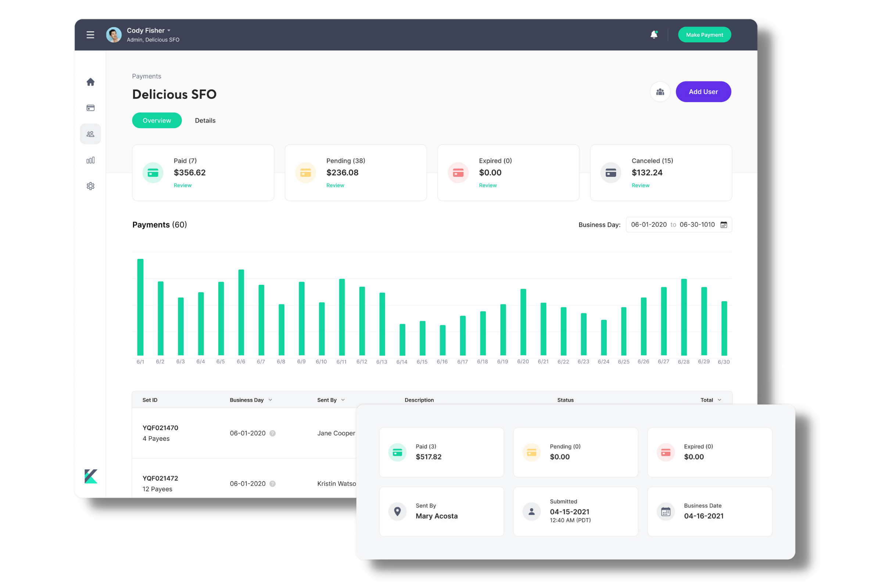Open the hamburger menu
The width and height of the screenshot is (882, 588).
tap(90, 35)
